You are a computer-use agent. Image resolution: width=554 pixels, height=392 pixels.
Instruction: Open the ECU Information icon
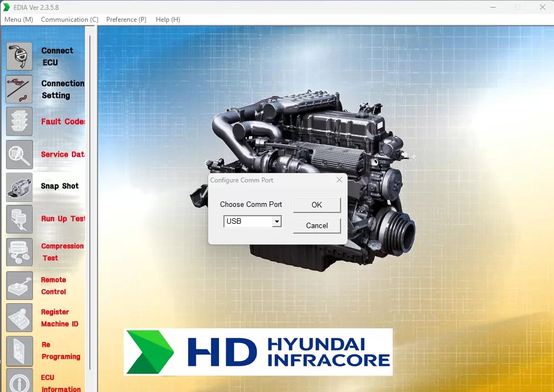pos(20,381)
